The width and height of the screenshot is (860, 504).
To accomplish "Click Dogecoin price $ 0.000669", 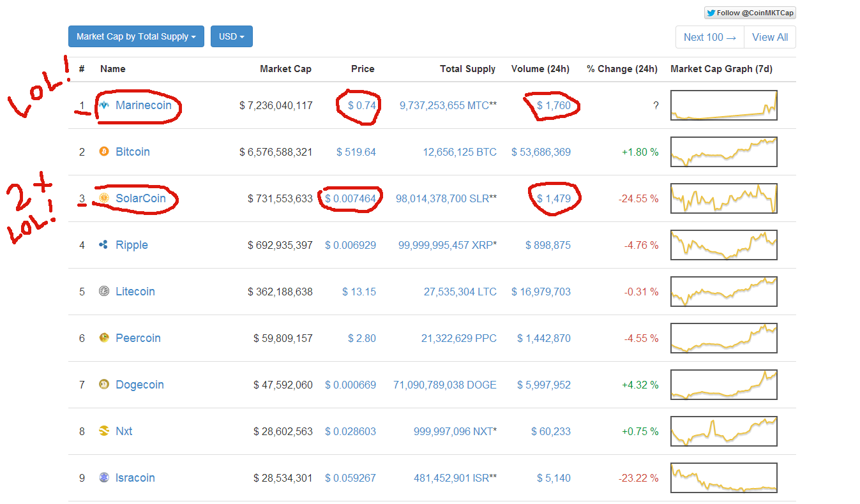I will click(x=351, y=385).
